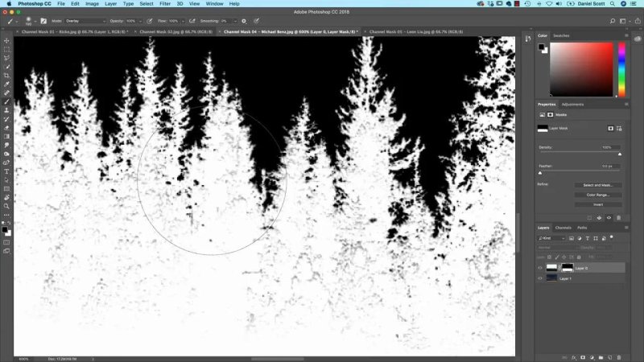
Task: Select the Clone Stamp tool
Action: (x=6, y=110)
